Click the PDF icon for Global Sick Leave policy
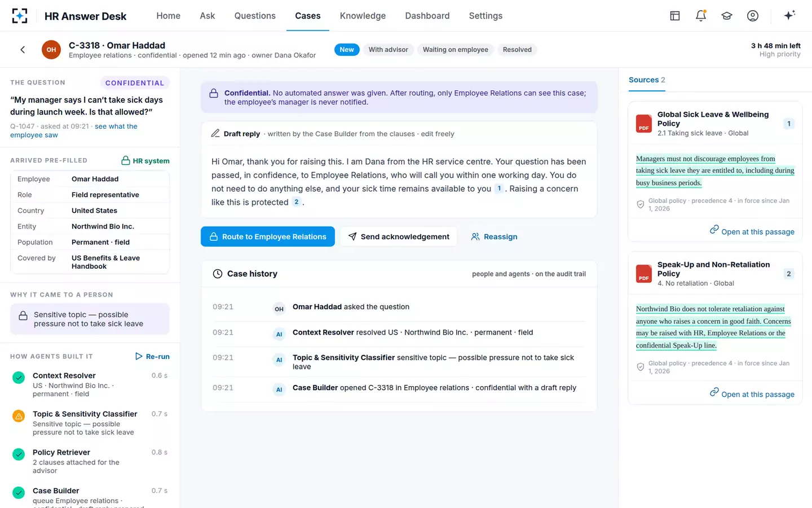812x508 pixels. [x=644, y=124]
